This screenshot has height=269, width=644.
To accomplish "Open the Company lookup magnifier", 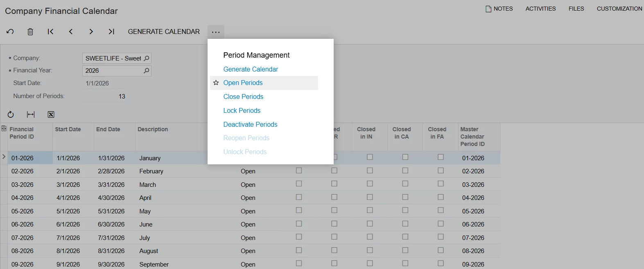I will [147, 58].
